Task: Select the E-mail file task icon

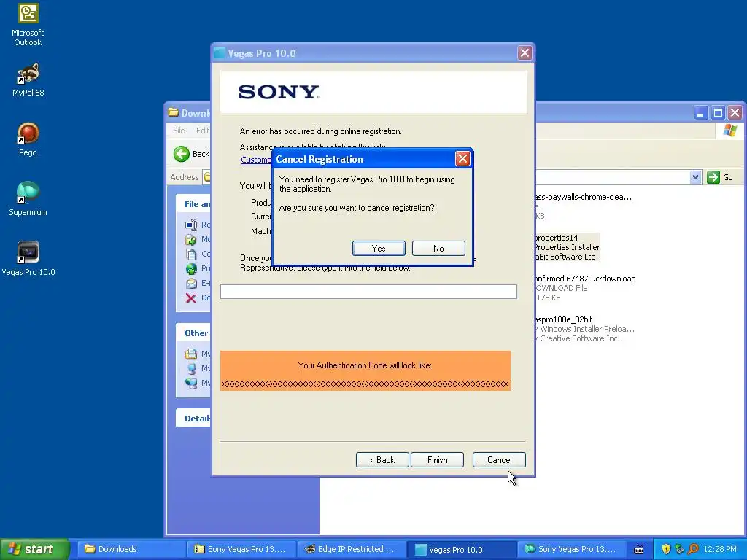Action: point(191,284)
